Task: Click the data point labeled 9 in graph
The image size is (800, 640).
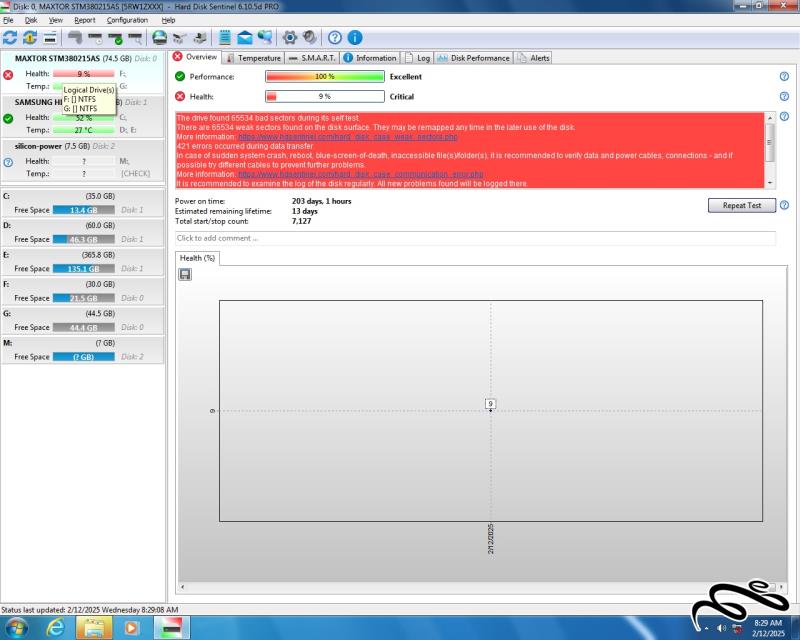Action: coord(490,404)
